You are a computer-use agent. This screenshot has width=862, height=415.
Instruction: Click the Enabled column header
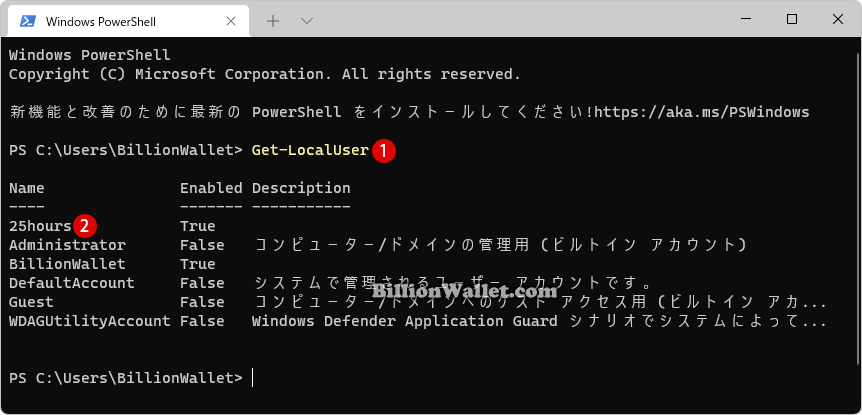pyautogui.click(x=211, y=188)
